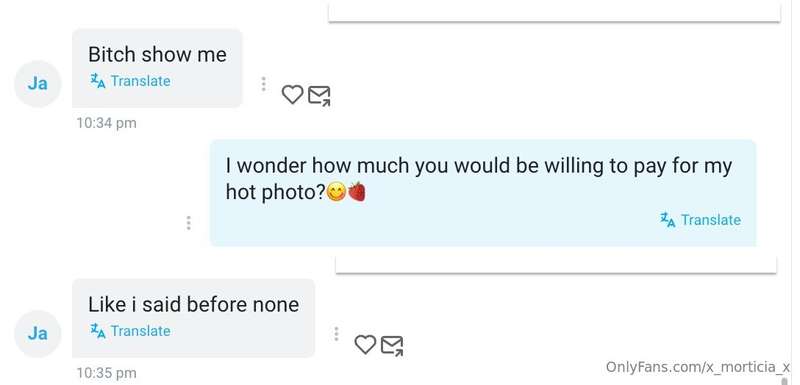Viewport: 800px width, 385px height.
Task: Click the Ja avatar beside the last message
Action: click(37, 333)
